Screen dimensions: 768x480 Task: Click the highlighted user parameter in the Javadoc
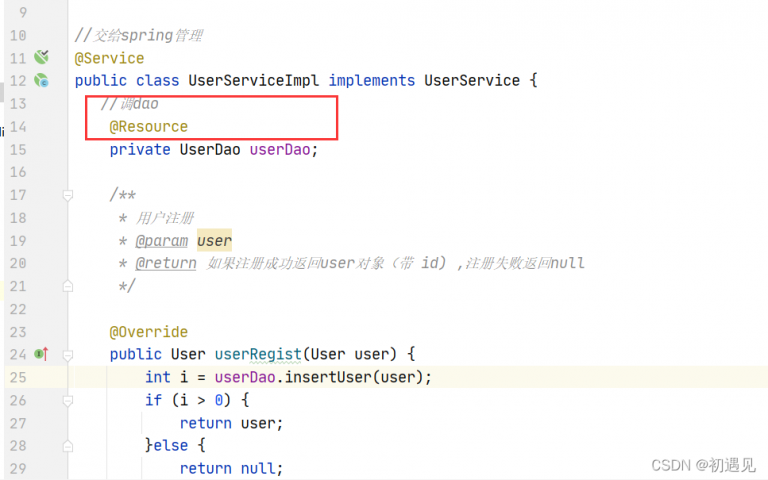click(214, 241)
